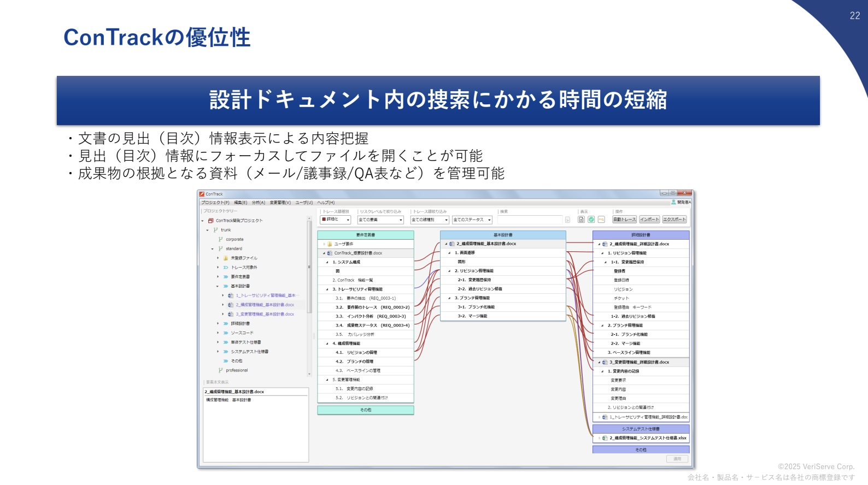Screen dimensions: 868x485
Task: Click the エクスポート button
Action: pos(675,220)
